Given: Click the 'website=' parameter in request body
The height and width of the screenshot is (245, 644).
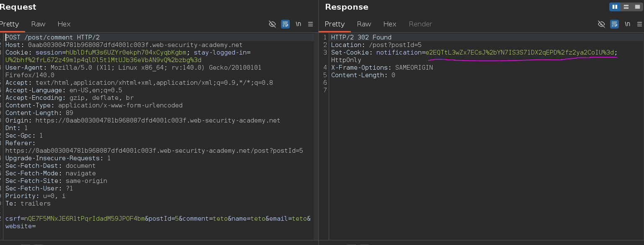Looking at the screenshot, I should tap(20, 226).
